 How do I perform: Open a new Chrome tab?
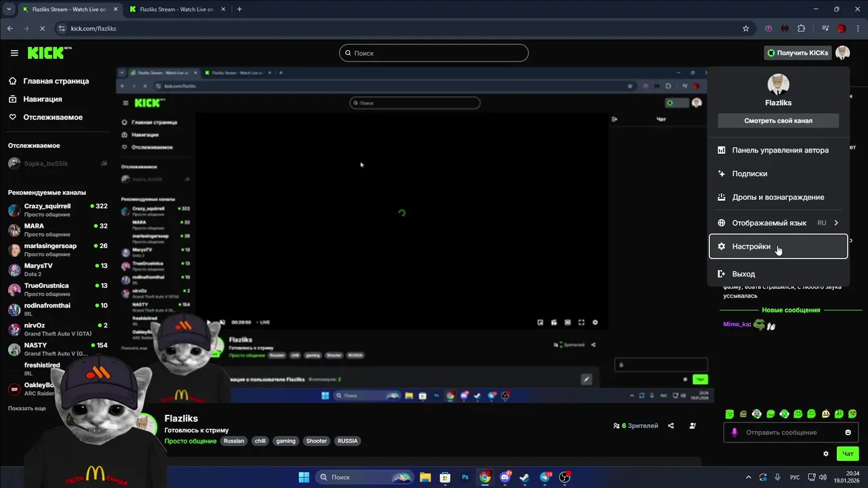coord(239,9)
